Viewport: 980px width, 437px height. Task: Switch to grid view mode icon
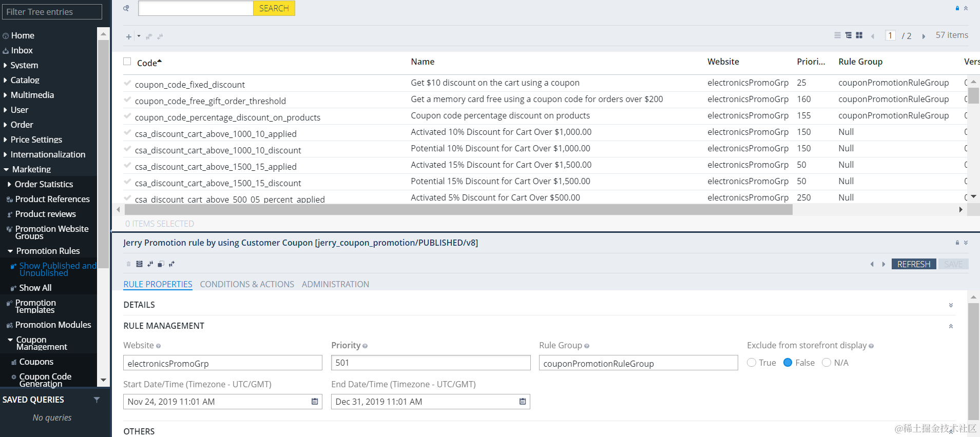(859, 35)
